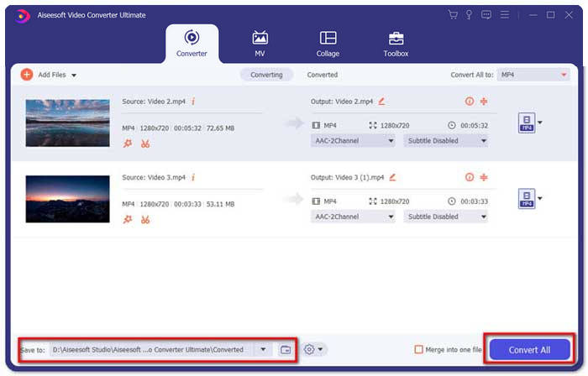Screen dimensions: 588x376
Task: View source info for Video 3.mp4
Action: point(193,177)
